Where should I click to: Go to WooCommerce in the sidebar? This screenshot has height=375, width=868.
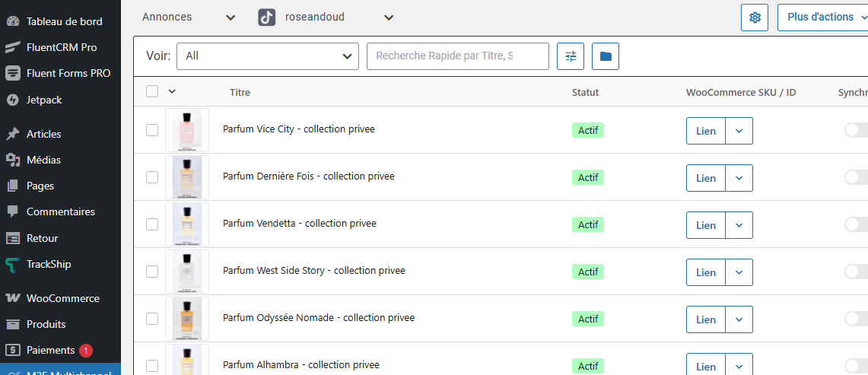pyautogui.click(x=62, y=298)
